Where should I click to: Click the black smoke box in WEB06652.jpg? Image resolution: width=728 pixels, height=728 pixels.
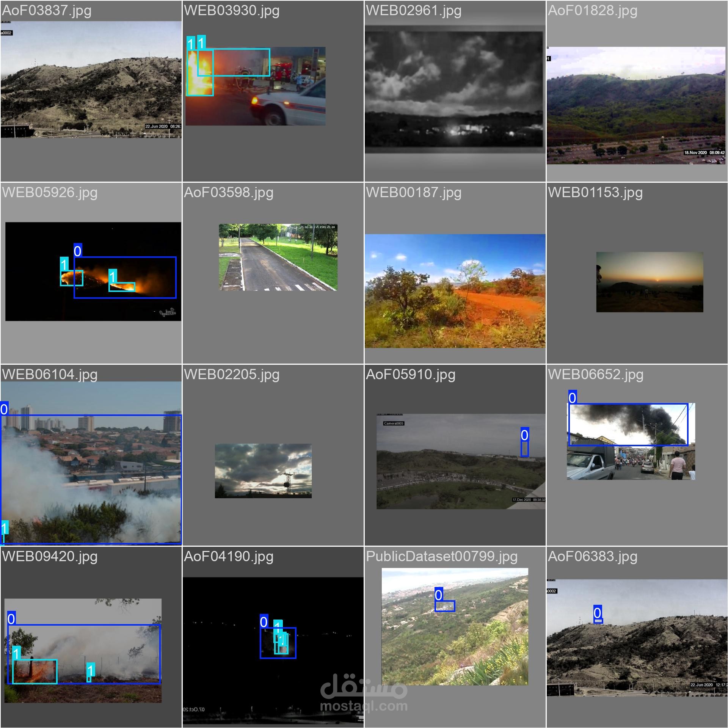click(x=628, y=424)
